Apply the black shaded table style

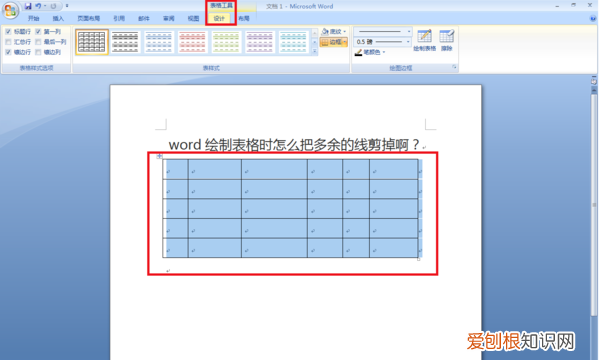click(125, 42)
